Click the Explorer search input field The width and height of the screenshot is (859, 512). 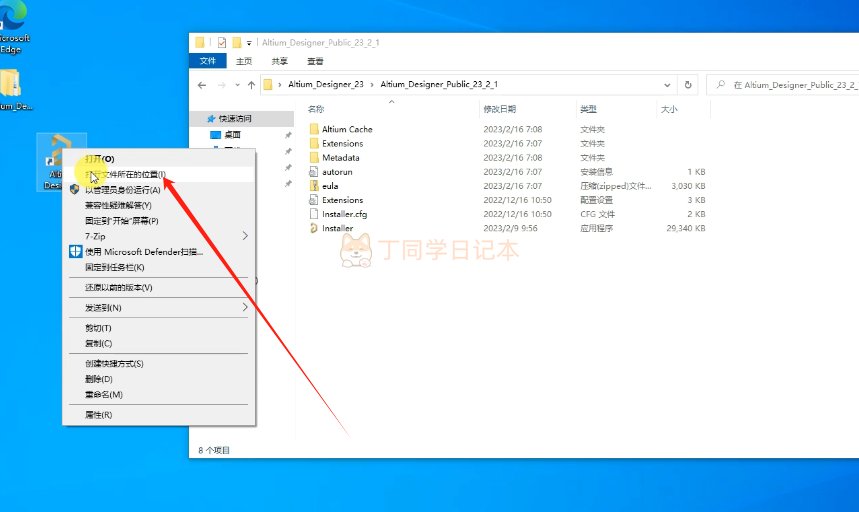[783, 85]
